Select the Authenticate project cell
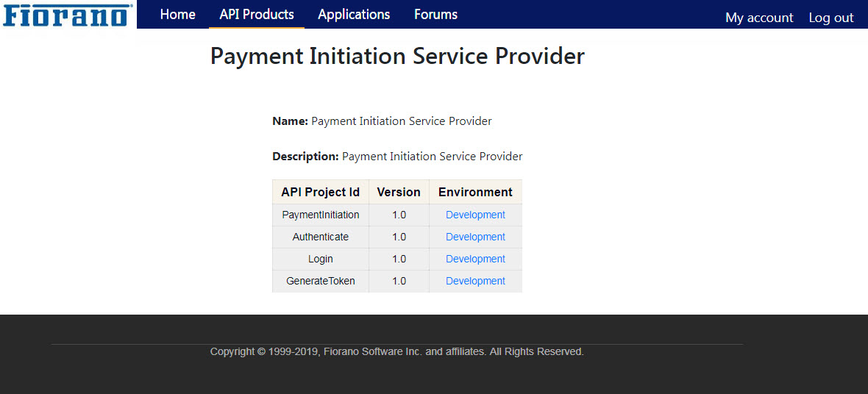This screenshot has height=394, width=868. click(321, 237)
